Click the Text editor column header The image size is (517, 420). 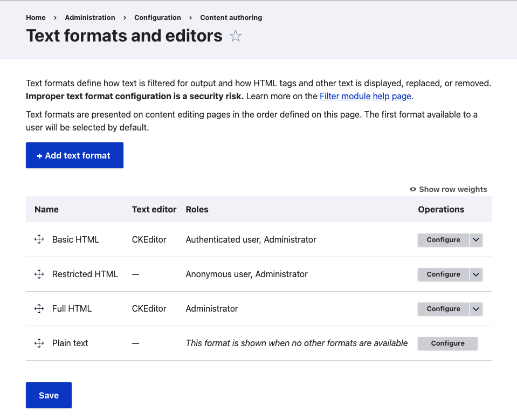pos(154,209)
